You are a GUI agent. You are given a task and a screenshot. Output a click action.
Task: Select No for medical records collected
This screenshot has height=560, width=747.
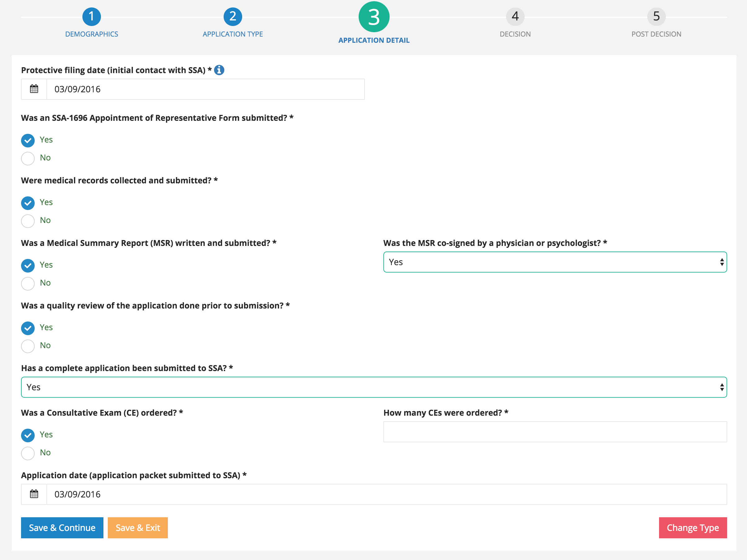(x=28, y=221)
